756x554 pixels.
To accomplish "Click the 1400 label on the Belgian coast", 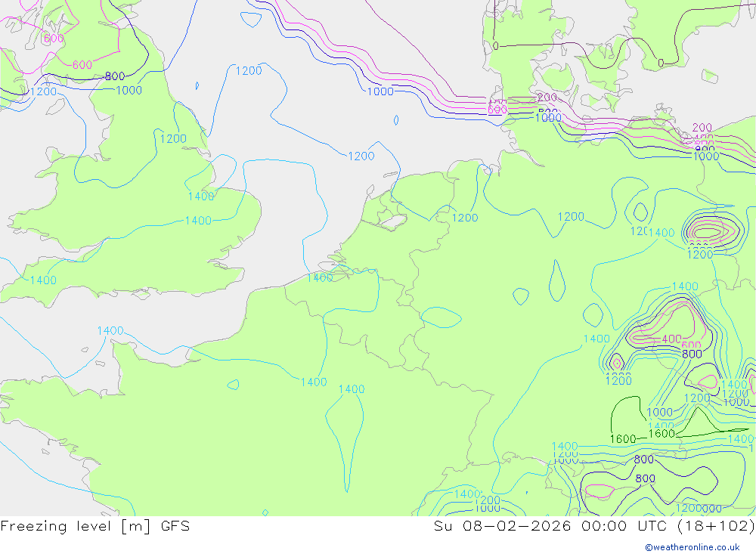I will [x=320, y=277].
